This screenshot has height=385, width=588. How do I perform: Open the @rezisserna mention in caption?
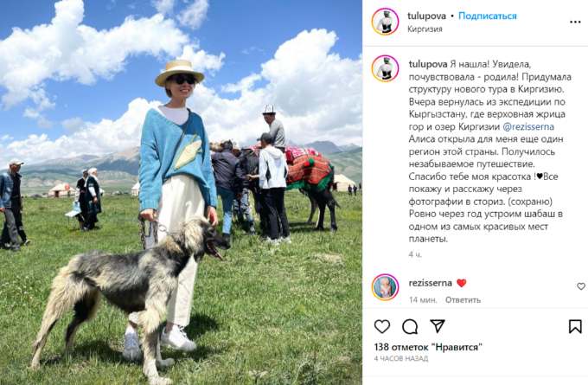click(x=528, y=127)
